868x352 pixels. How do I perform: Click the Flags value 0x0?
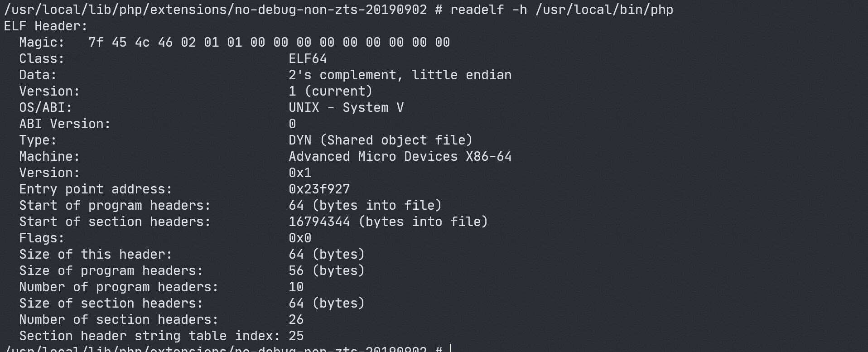coord(300,238)
